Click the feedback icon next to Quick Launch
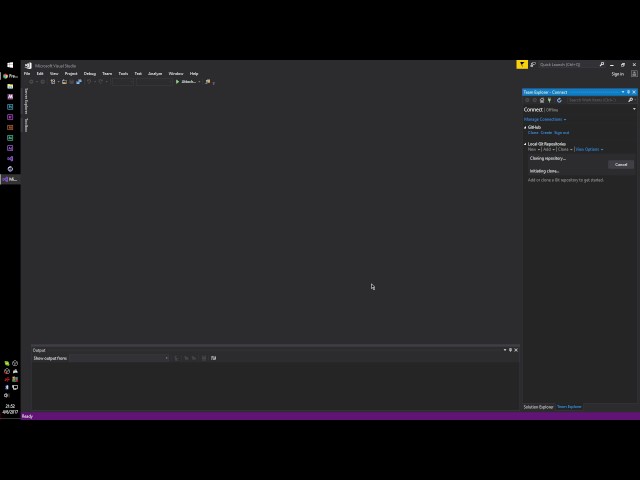640x480 pixels. coord(533,64)
